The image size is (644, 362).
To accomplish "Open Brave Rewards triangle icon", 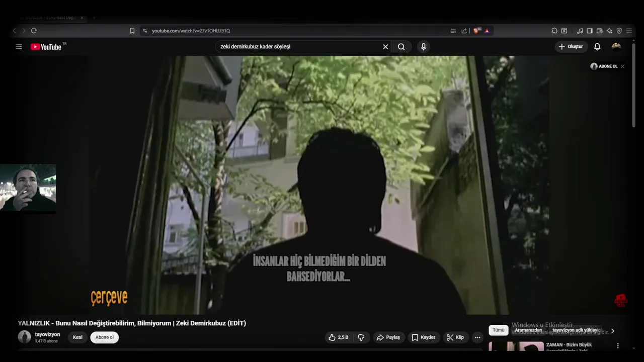I will pyautogui.click(x=487, y=31).
